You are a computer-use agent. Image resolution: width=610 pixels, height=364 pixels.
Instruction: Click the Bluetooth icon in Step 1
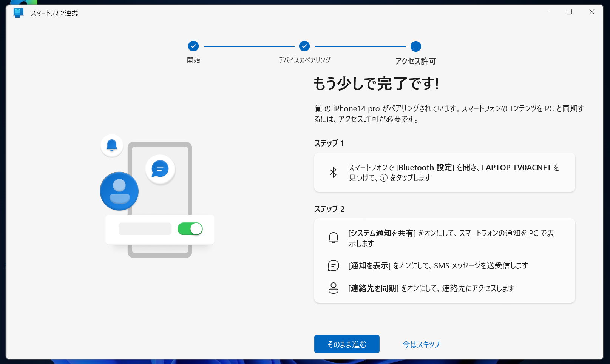[x=333, y=172]
